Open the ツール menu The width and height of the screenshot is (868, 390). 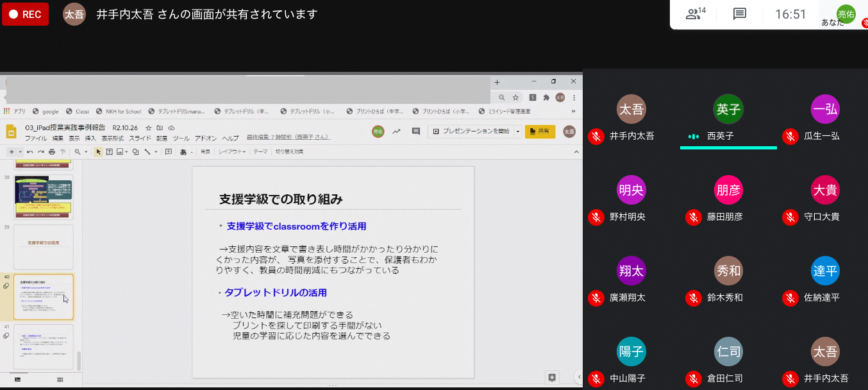[181, 138]
